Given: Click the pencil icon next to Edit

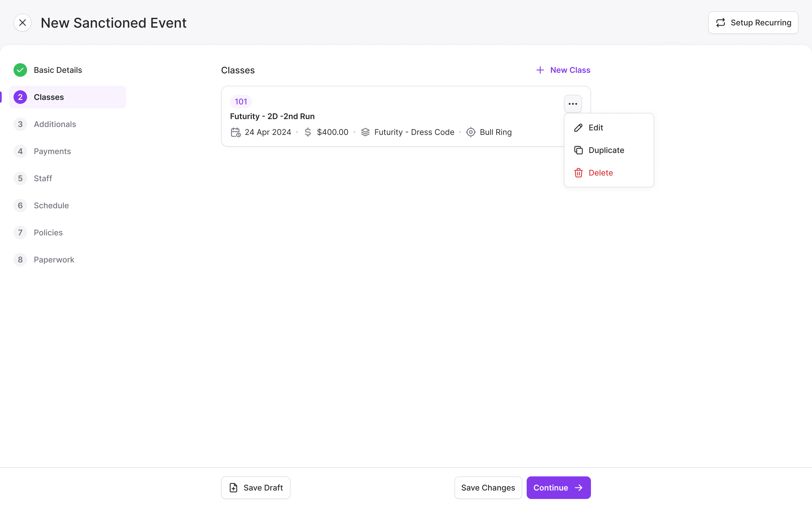Looking at the screenshot, I should click(x=578, y=128).
